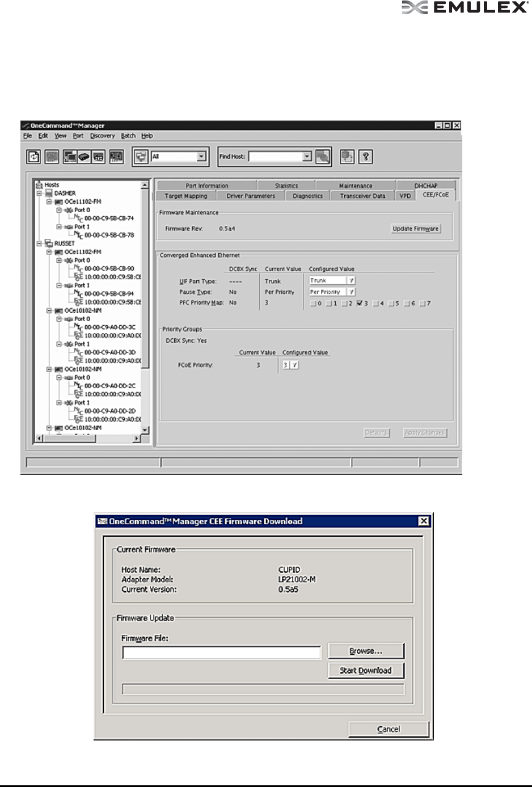Click the Find Host search icon
The width and height of the screenshot is (532, 787).
(323, 157)
